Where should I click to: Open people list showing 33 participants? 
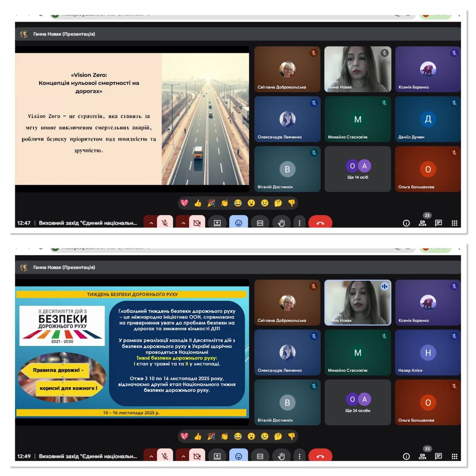tap(422, 456)
